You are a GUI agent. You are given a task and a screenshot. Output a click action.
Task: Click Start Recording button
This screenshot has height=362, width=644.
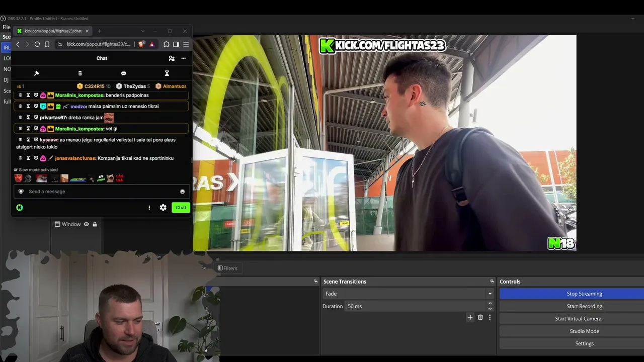(572, 306)
